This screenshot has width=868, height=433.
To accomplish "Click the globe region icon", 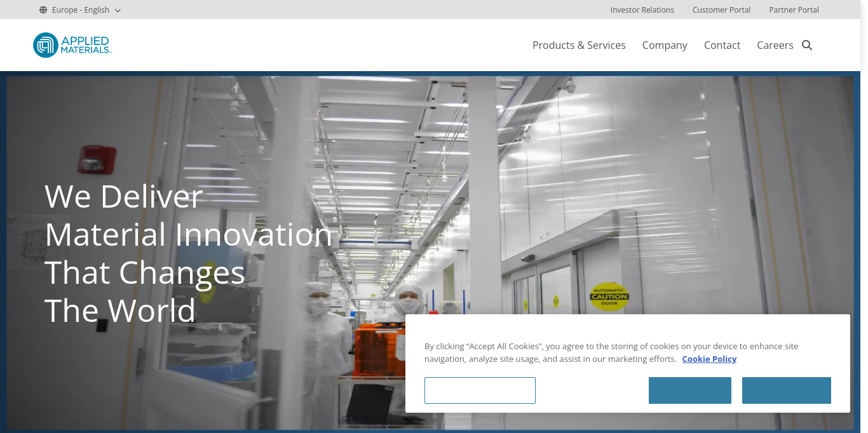I will (x=43, y=10).
